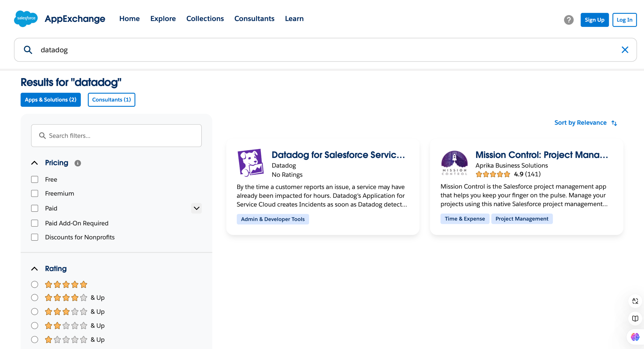Open the help question mark icon
Image resolution: width=644 pixels, height=349 pixels.
click(569, 20)
